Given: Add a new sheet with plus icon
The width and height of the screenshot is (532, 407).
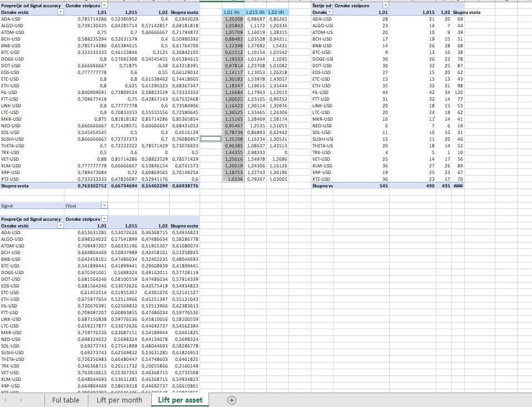Looking at the screenshot, I should [232, 400].
